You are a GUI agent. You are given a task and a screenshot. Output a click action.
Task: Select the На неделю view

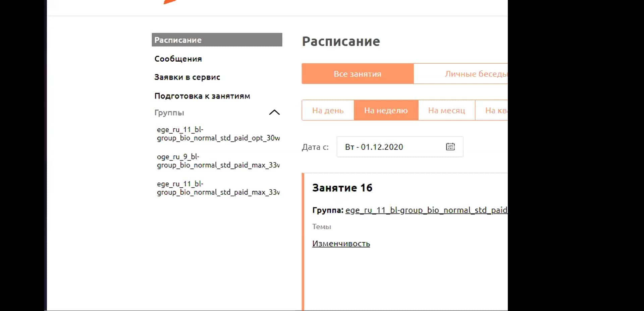(x=386, y=110)
